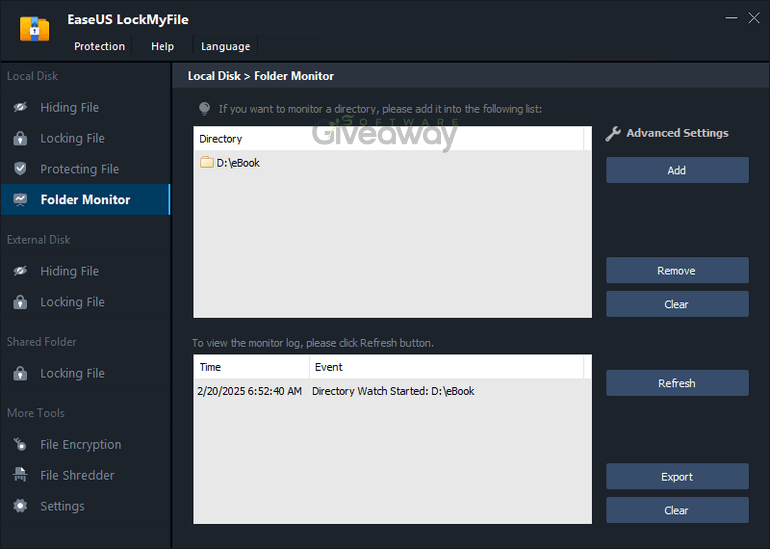Open the Help menu
This screenshot has height=549, width=770.
(162, 46)
